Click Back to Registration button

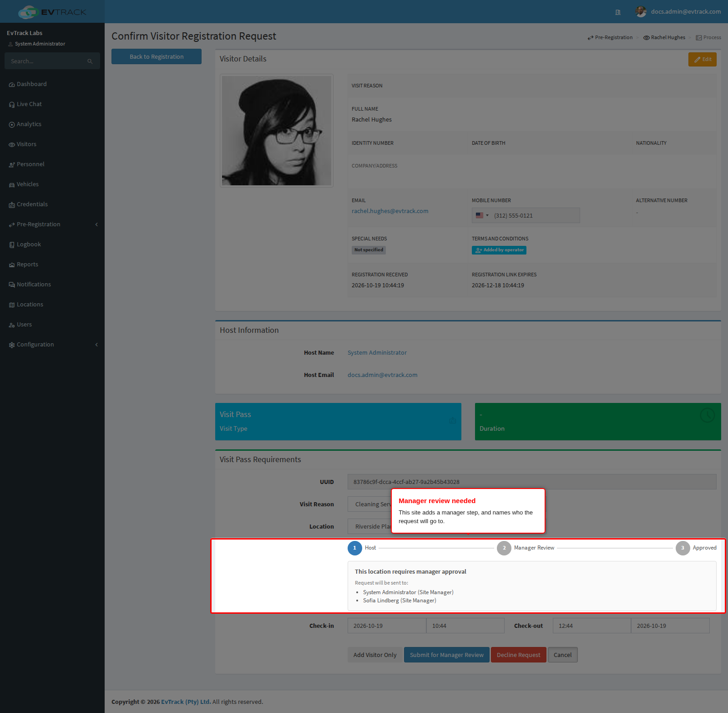pos(157,56)
